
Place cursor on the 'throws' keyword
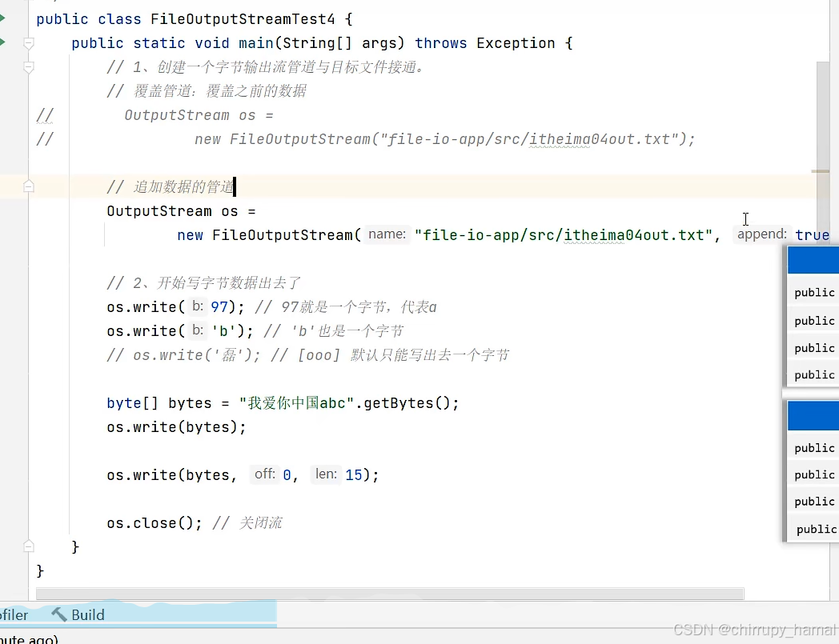(x=441, y=43)
